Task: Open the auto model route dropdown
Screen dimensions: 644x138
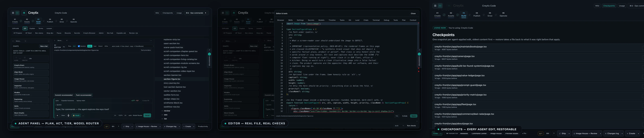Action: pyautogui.click(x=132, y=46)
